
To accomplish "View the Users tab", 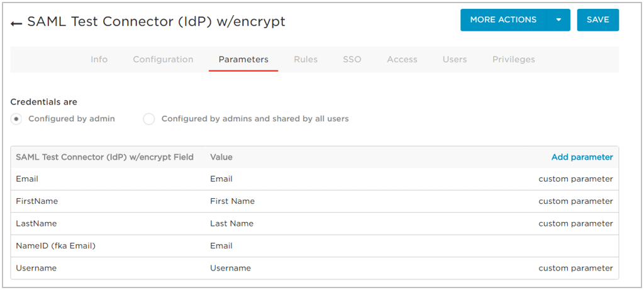I will [455, 60].
